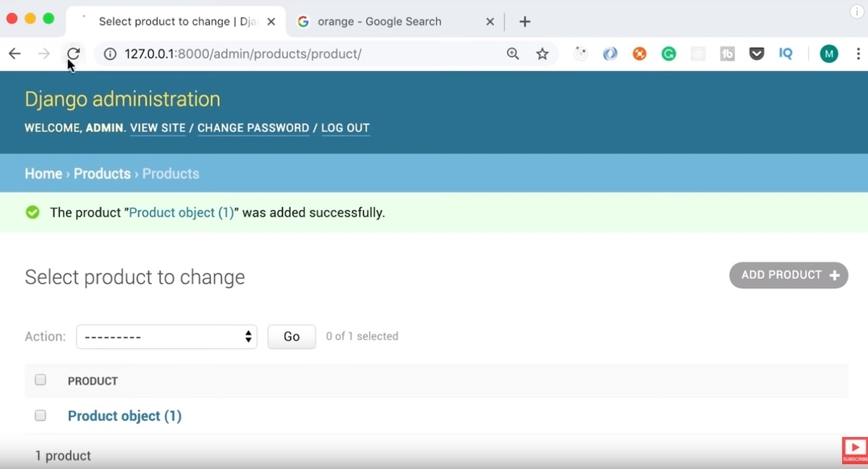
Task: Open the Pocket extension icon
Action: coord(757,54)
